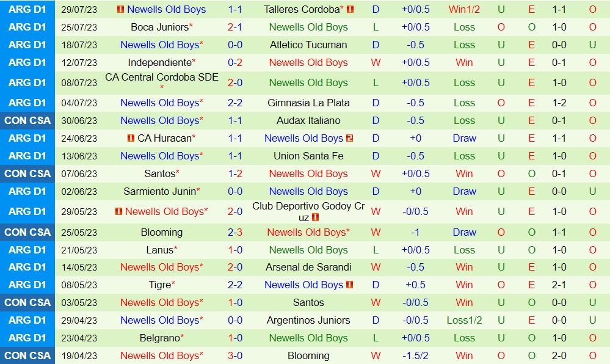The height and width of the screenshot is (364, 610).
Task: Click red card icon before Newells Old Boys, 29/07/23
Action: click(120, 10)
